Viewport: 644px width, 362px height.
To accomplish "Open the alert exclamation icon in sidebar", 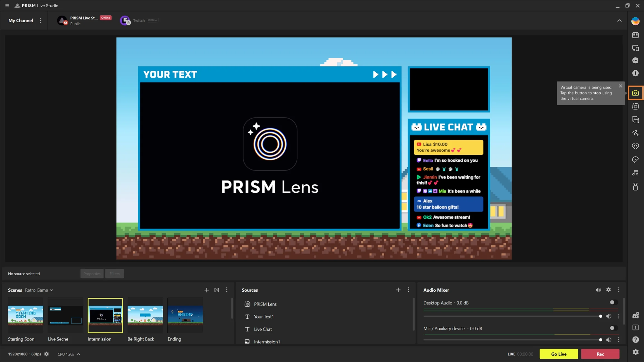I will point(635,73).
